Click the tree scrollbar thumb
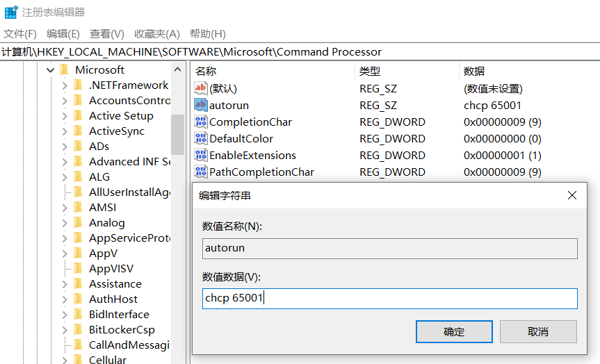Viewport: 600px width, 364px height. pos(177,135)
